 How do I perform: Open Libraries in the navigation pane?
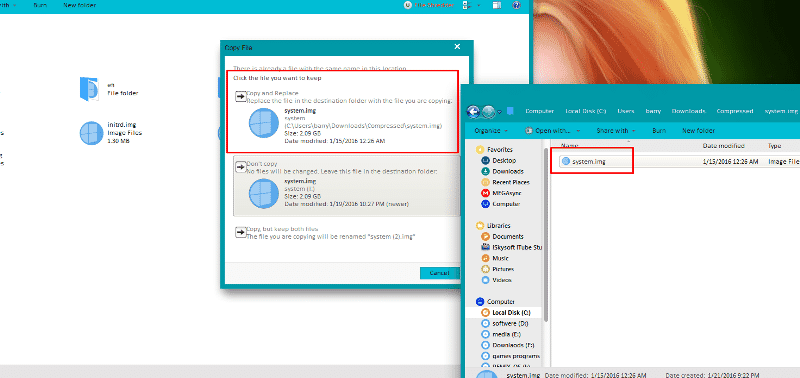click(498, 225)
